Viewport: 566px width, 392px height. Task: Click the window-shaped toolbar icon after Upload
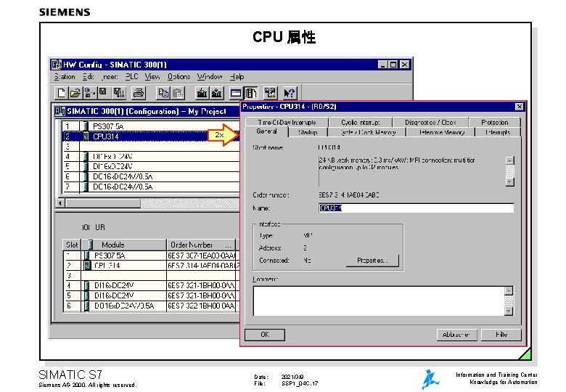[236, 93]
